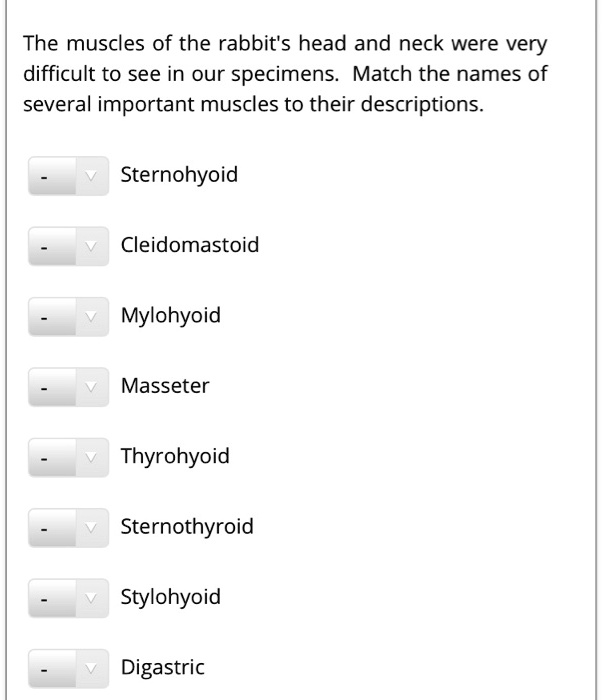
Task: Click the chevron arrow beside Sternohyoid
Action: (91, 176)
